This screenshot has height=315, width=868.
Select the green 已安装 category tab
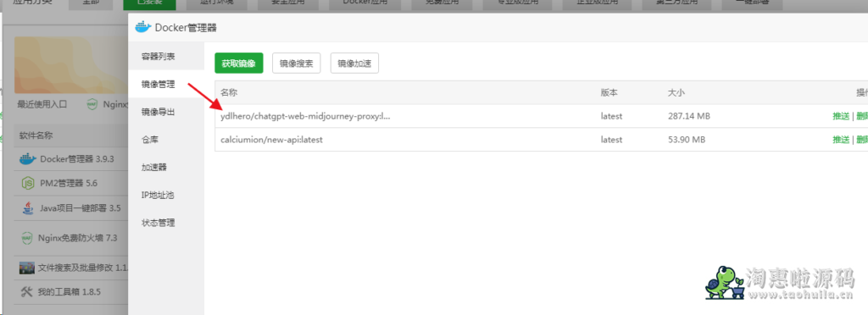point(149,4)
